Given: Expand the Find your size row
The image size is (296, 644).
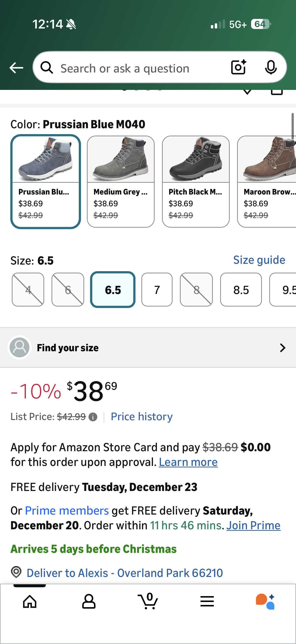Looking at the screenshot, I should pyautogui.click(x=148, y=348).
